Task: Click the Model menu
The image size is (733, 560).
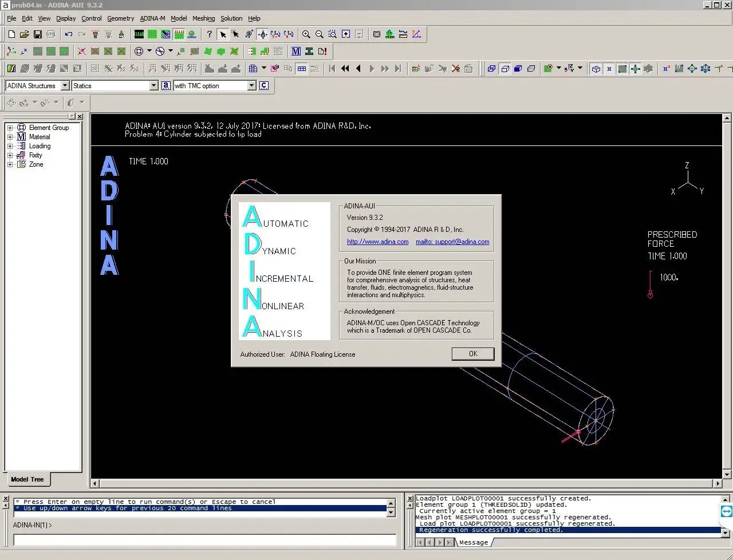Action: pos(179,18)
